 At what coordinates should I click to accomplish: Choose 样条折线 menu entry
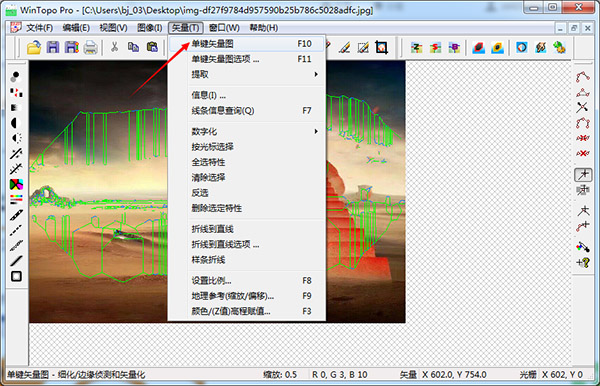point(247,260)
